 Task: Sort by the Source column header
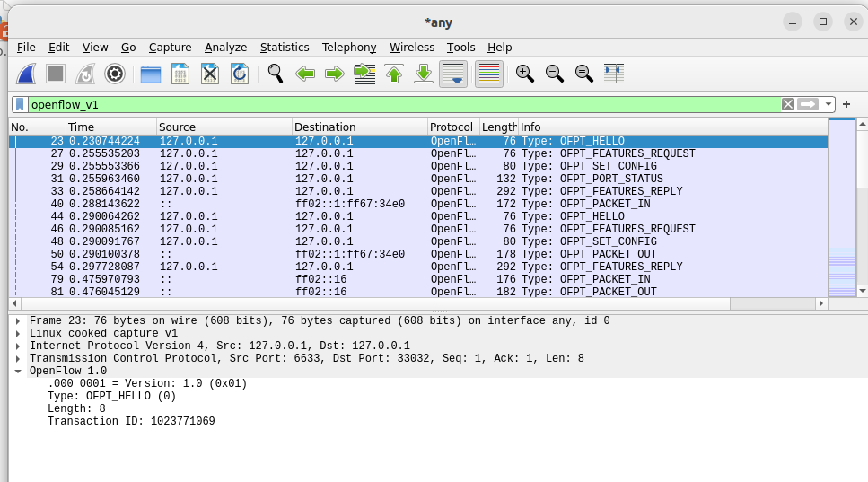point(224,127)
